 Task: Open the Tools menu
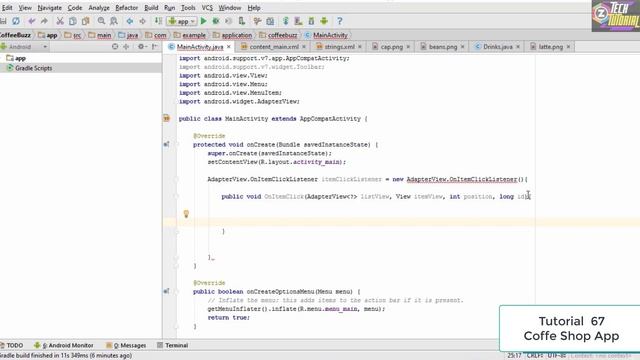pos(188,8)
